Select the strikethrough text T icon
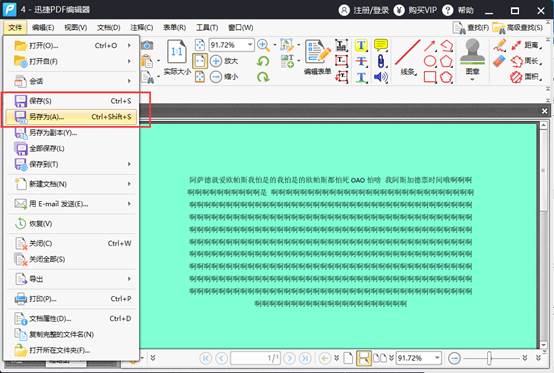The width and height of the screenshot is (554, 373). pyautogui.click(x=361, y=61)
